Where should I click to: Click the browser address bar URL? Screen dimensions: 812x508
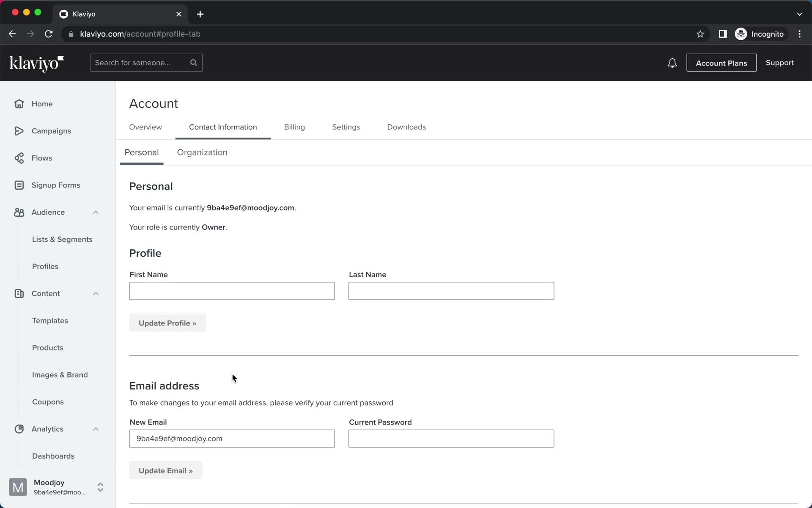(x=140, y=34)
